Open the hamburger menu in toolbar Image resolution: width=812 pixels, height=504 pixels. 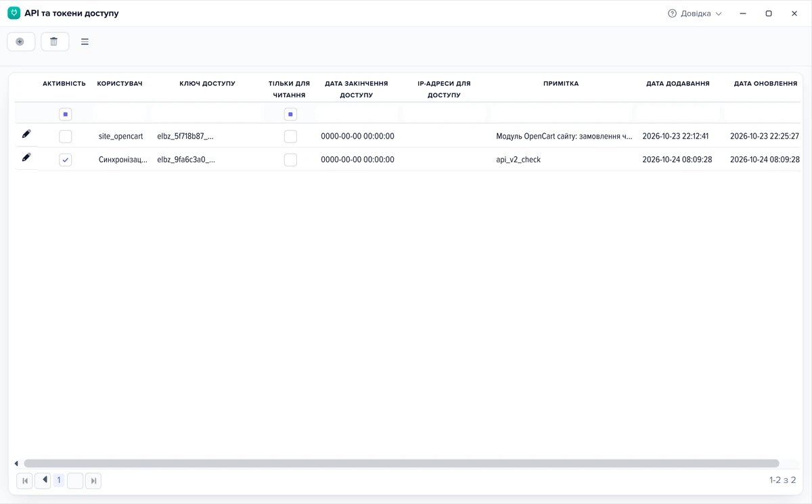(x=85, y=42)
